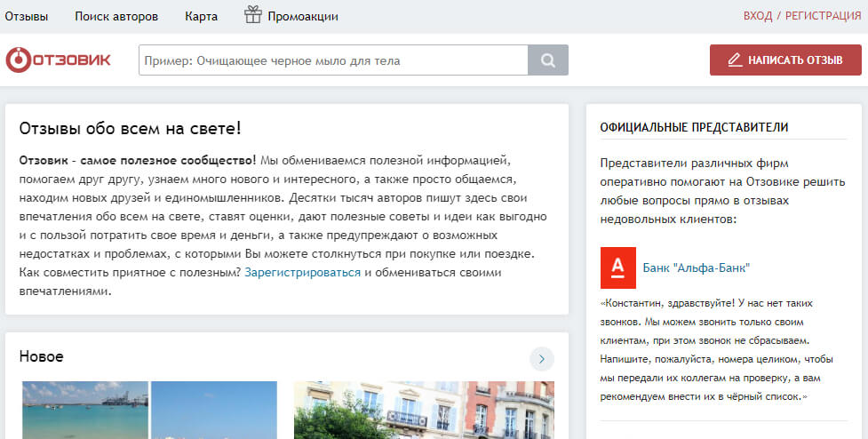Click the gift icon beside Промоакции
The image size is (868, 439).
pyautogui.click(x=253, y=15)
